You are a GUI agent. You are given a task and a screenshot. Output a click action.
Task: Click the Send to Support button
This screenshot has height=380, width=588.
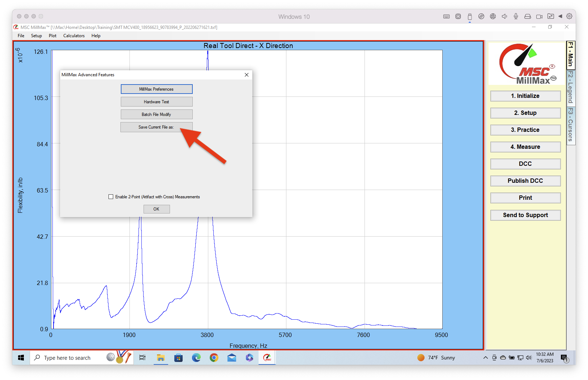[525, 215]
